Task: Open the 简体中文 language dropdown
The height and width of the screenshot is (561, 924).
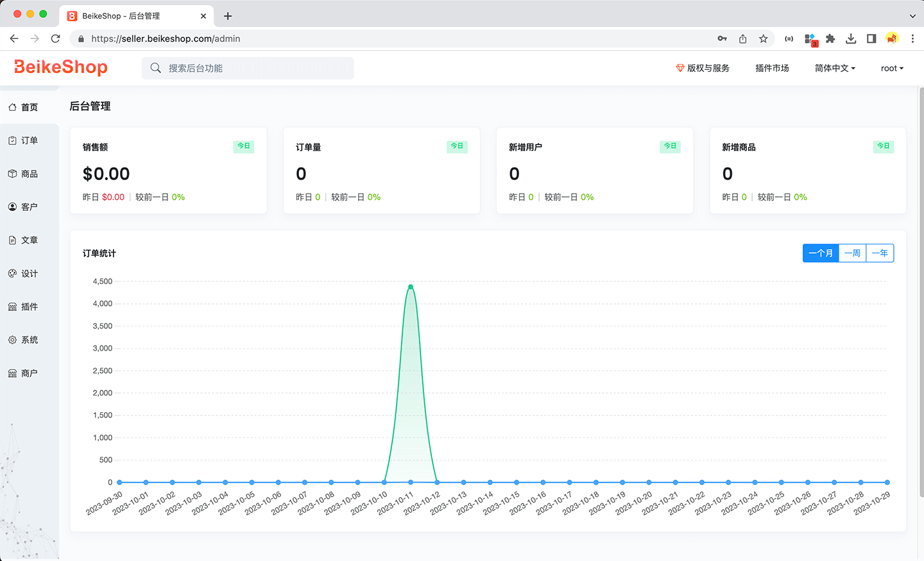Action: tap(835, 68)
